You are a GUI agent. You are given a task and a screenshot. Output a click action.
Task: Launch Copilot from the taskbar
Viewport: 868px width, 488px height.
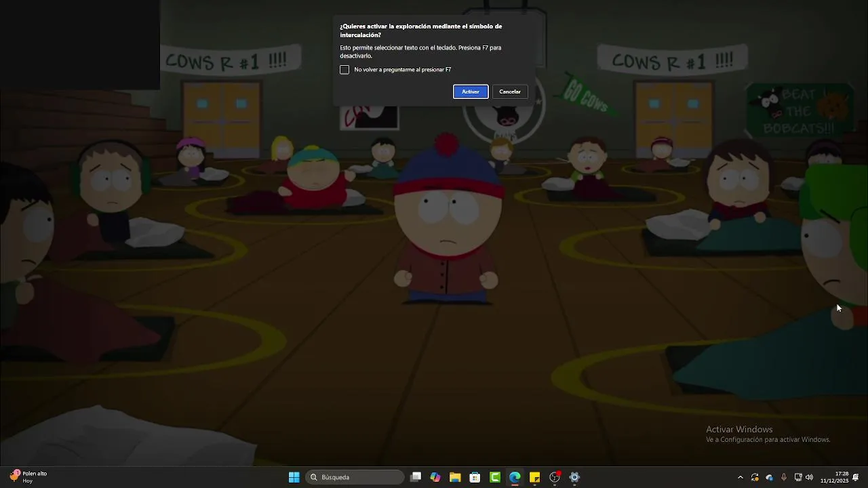(x=435, y=477)
